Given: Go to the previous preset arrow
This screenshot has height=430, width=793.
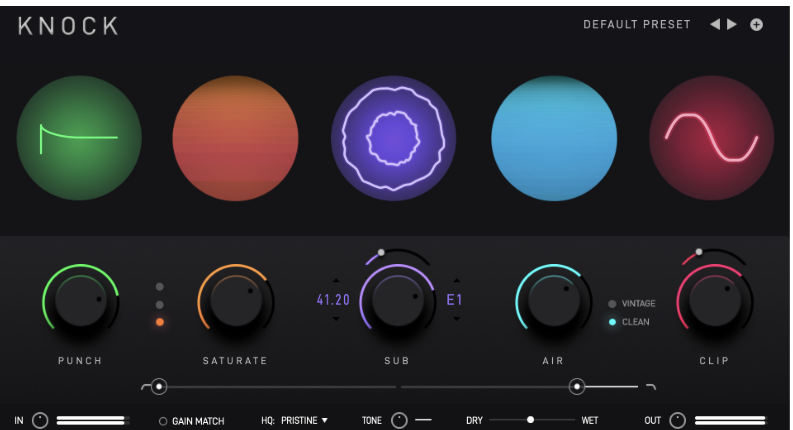Looking at the screenshot, I should coord(714,25).
